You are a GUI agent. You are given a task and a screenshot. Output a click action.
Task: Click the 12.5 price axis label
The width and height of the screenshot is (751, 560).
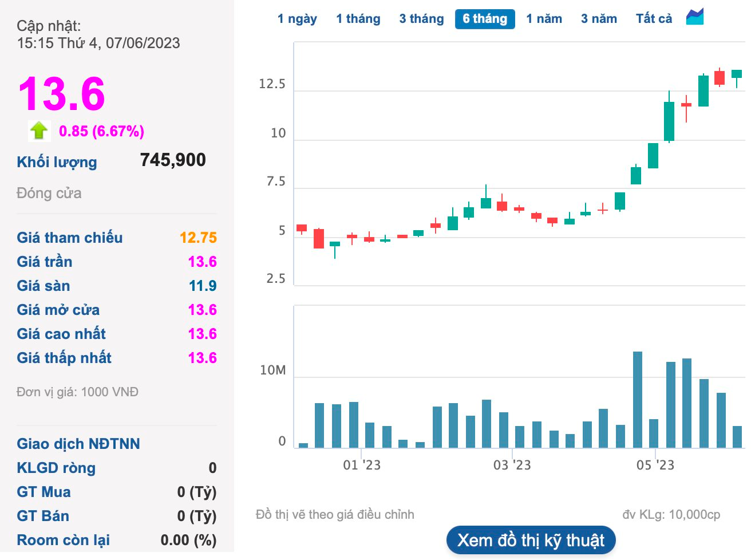click(x=272, y=84)
